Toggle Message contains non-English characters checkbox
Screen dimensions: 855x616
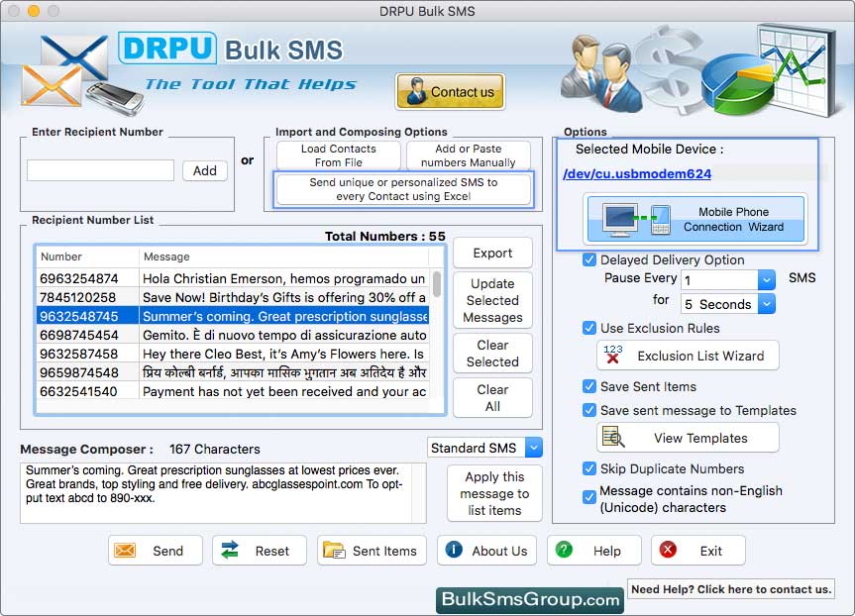[x=588, y=496]
